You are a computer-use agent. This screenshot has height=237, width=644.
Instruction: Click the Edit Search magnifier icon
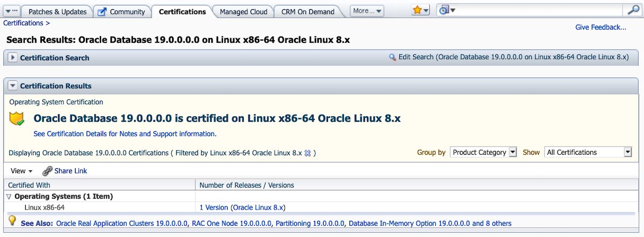click(392, 57)
